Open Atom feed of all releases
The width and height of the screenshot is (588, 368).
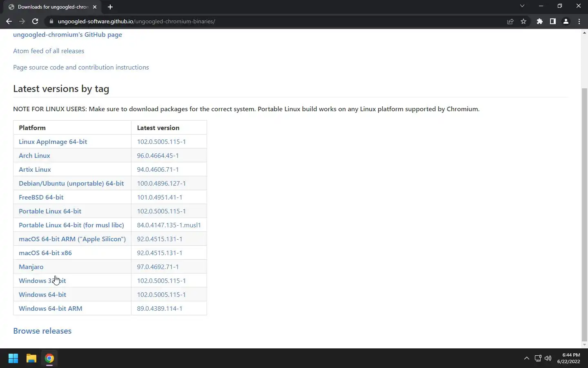click(x=49, y=51)
